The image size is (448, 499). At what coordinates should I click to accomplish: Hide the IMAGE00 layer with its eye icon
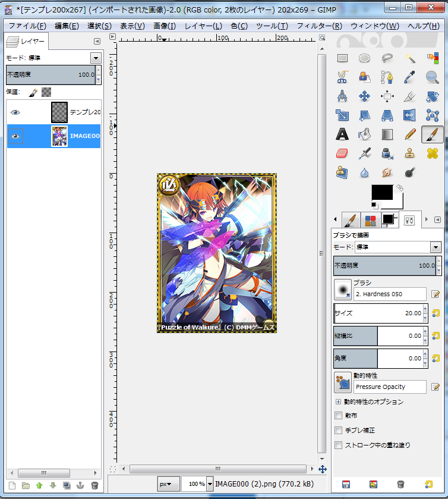(15, 136)
